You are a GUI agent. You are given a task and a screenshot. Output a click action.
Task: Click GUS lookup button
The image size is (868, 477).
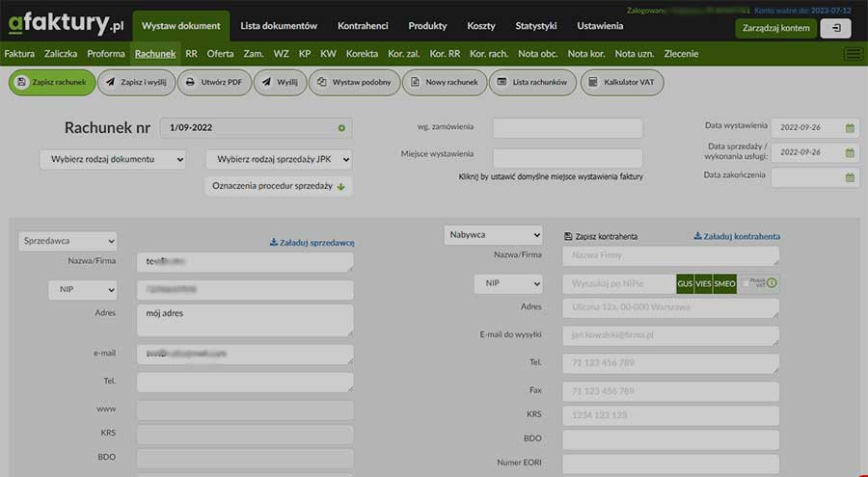685,283
